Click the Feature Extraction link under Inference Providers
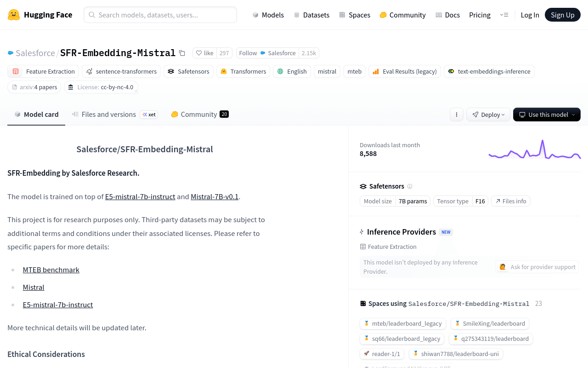The width and height of the screenshot is (588, 368). [x=388, y=247]
